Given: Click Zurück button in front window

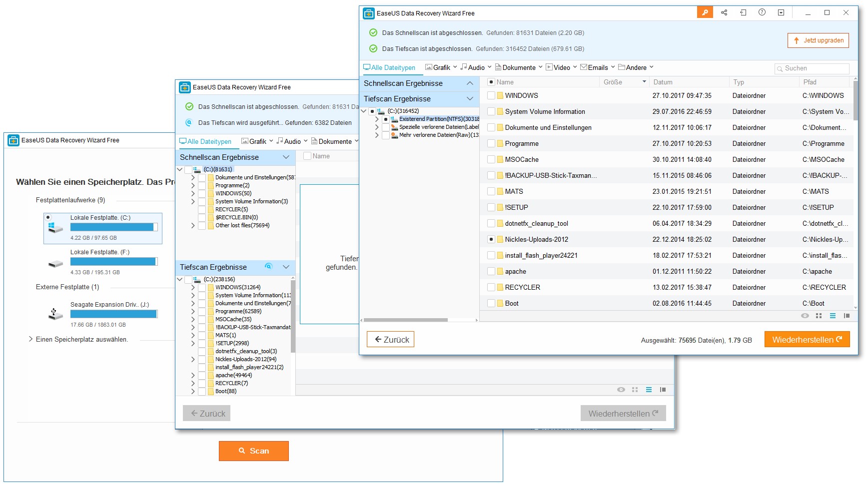Looking at the screenshot, I should click(391, 339).
